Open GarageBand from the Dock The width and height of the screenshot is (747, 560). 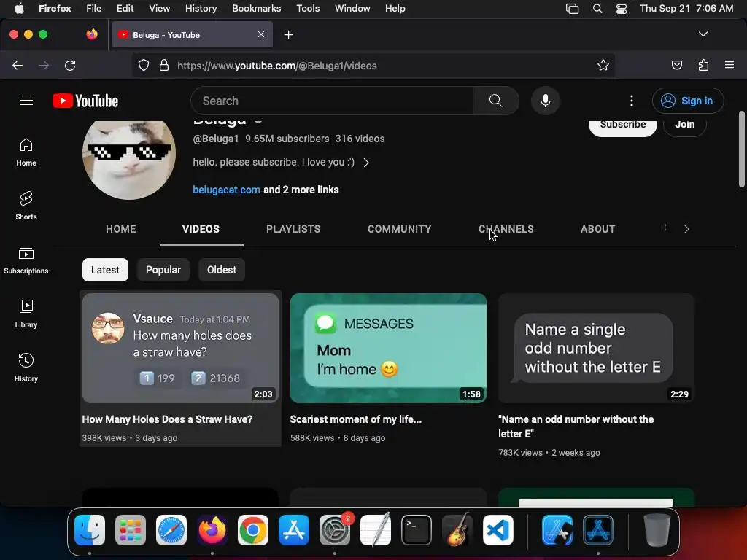457,530
